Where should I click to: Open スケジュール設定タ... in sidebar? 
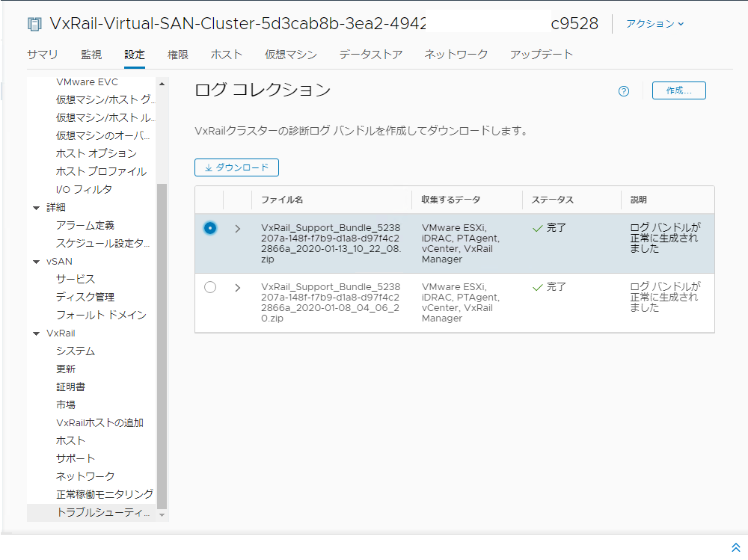[103, 243]
